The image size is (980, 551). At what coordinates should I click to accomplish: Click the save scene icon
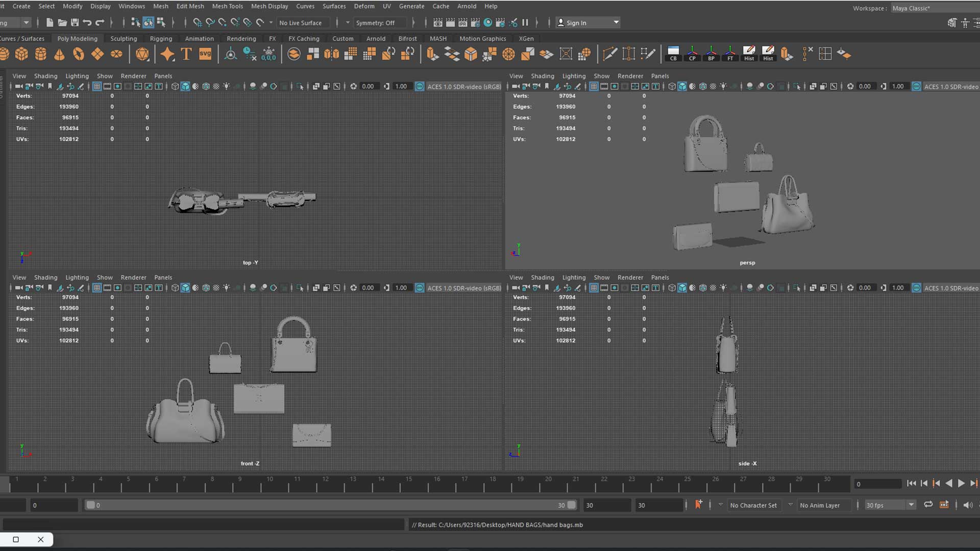pos(75,22)
